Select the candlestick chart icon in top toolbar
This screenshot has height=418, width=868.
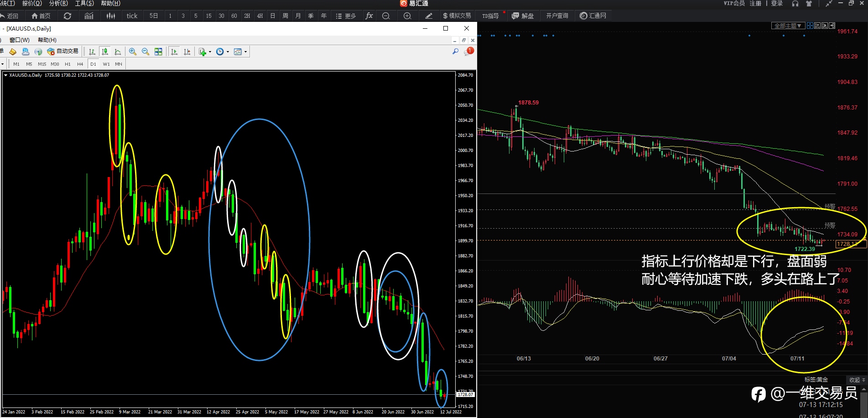click(x=111, y=16)
